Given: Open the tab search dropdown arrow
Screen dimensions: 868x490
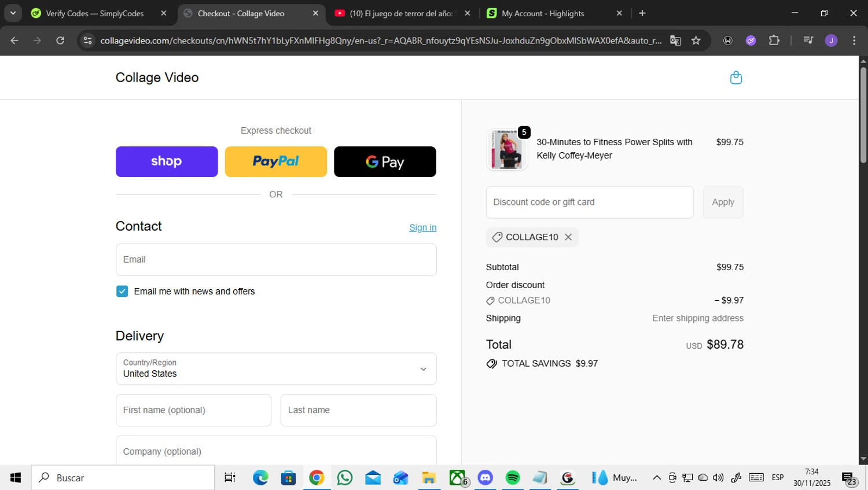Looking at the screenshot, I should tap(13, 13).
